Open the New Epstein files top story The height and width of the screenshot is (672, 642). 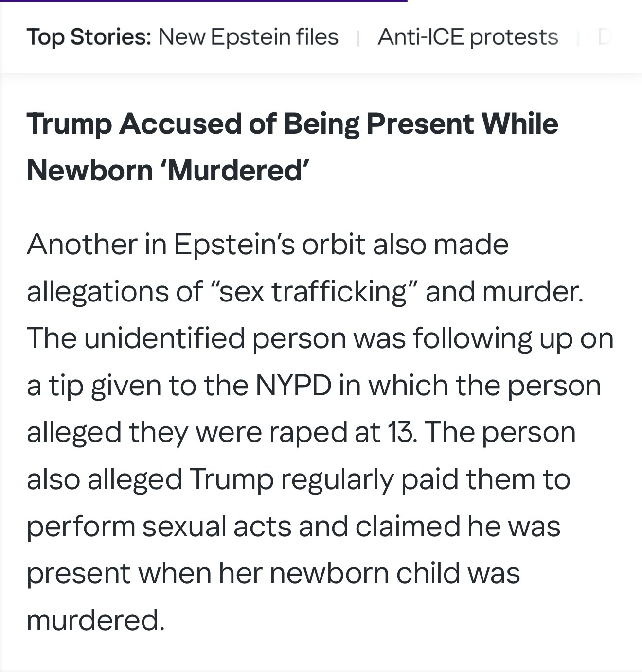[x=248, y=37]
